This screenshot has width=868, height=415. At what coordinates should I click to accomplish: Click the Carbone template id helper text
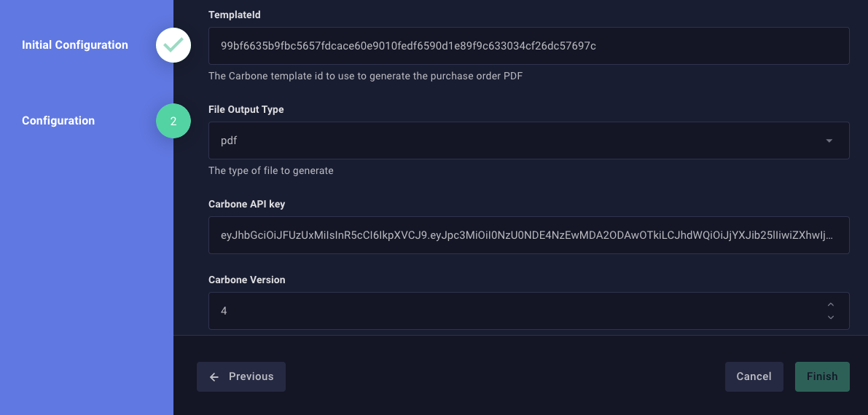[x=366, y=76]
